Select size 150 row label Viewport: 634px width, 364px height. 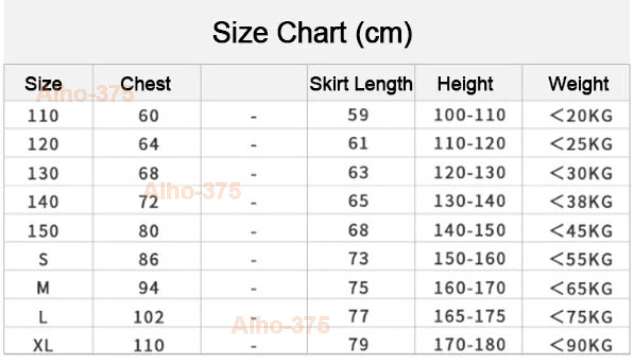point(43,231)
